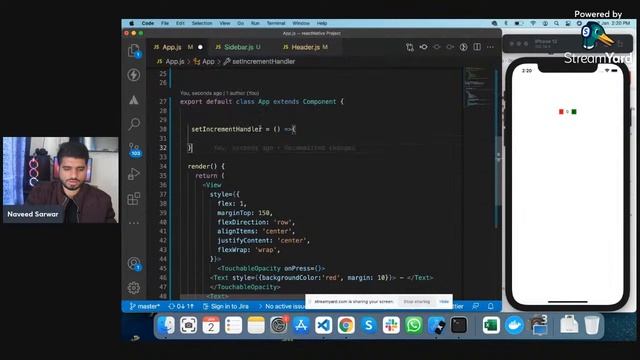
Task: Show additional views via activity bar ellipsis
Action: 134,223
